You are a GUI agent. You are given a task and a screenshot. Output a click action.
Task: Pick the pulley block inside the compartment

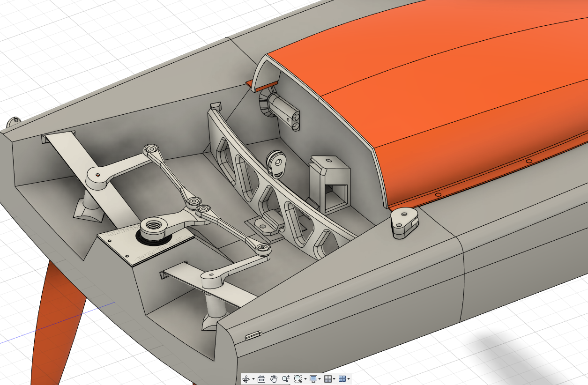tap(275, 164)
